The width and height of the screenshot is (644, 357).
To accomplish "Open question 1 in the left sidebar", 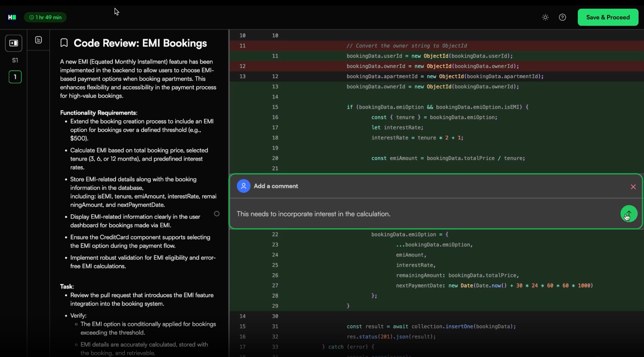I will [x=15, y=77].
